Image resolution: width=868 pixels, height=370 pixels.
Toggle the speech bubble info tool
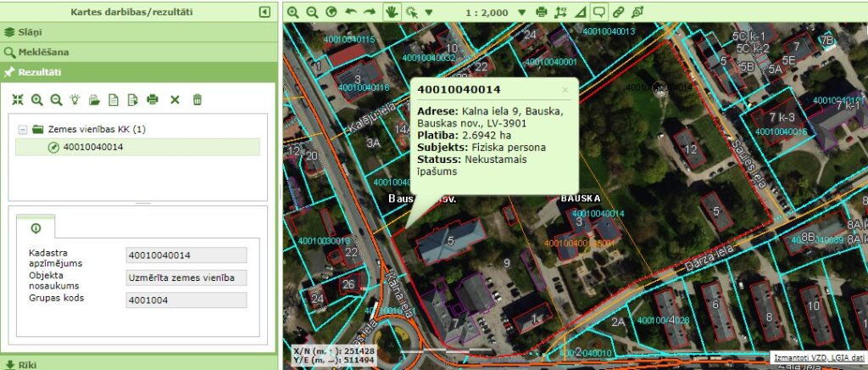(x=598, y=12)
